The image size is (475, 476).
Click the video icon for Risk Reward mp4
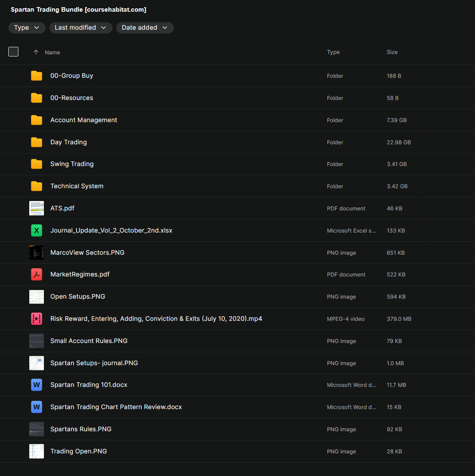(36, 319)
